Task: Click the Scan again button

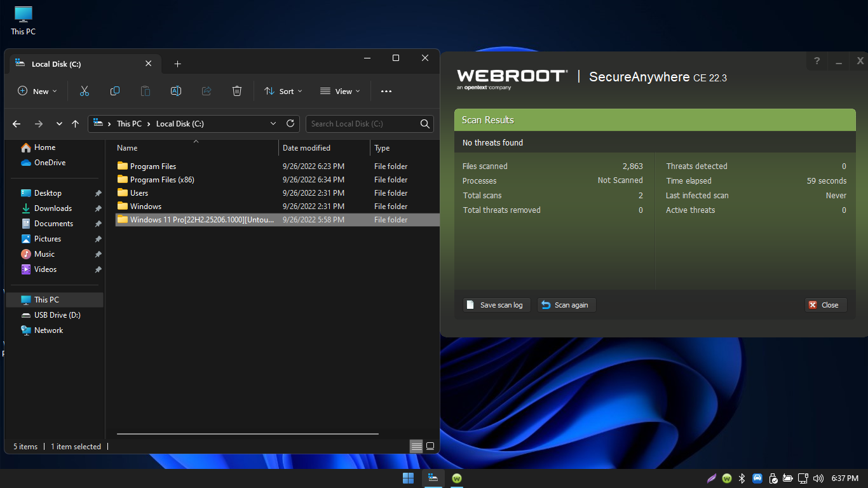Action: point(566,305)
